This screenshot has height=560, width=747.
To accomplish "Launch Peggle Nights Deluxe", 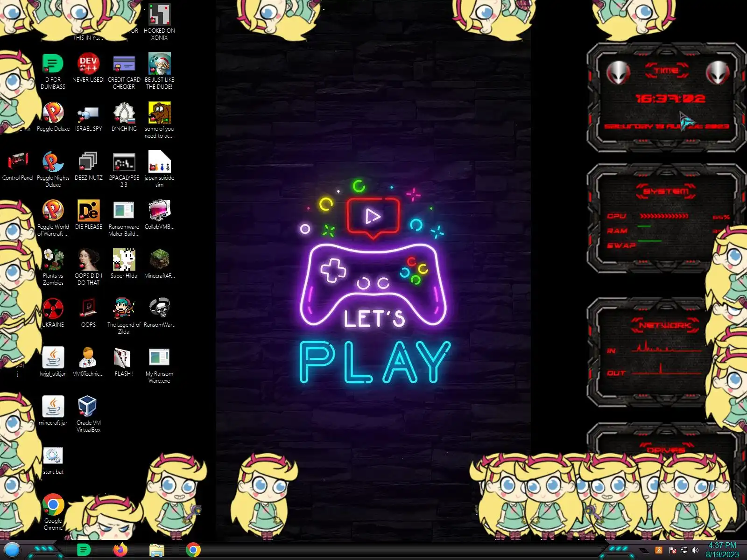I will [53, 169].
